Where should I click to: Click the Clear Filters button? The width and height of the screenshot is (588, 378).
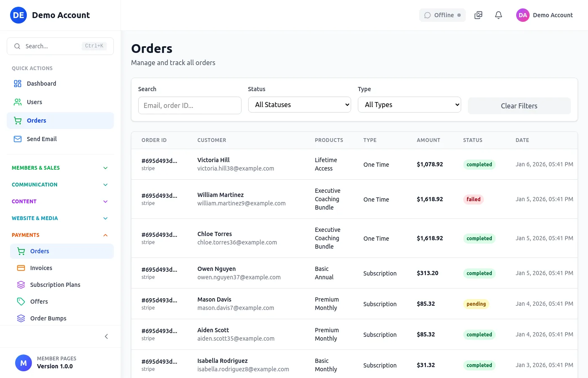519,106
